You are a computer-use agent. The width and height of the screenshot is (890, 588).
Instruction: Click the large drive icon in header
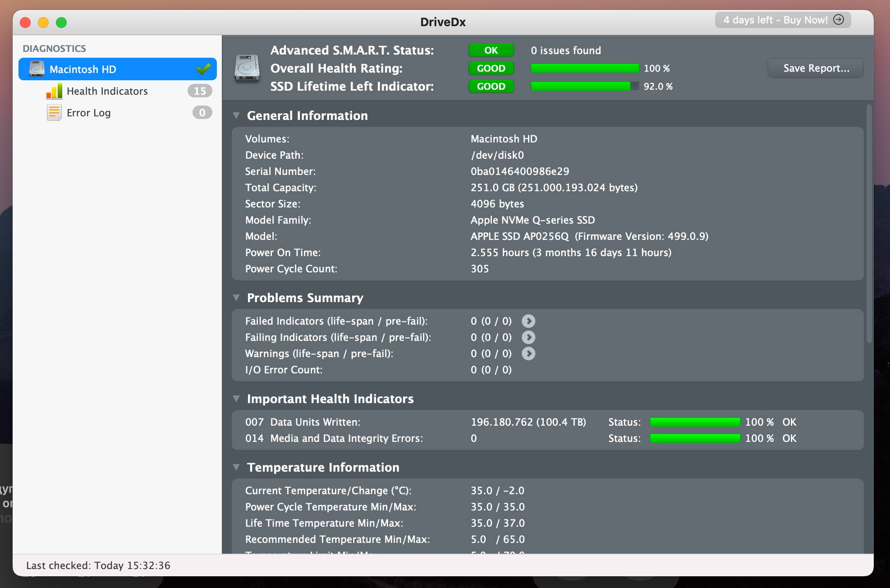(247, 69)
